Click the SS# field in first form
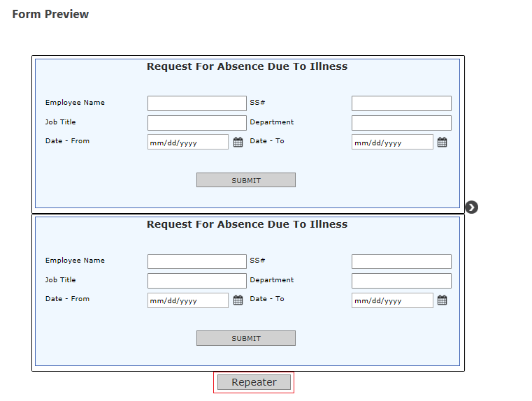This screenshot has height=401, width=532. tap(401, 103)
